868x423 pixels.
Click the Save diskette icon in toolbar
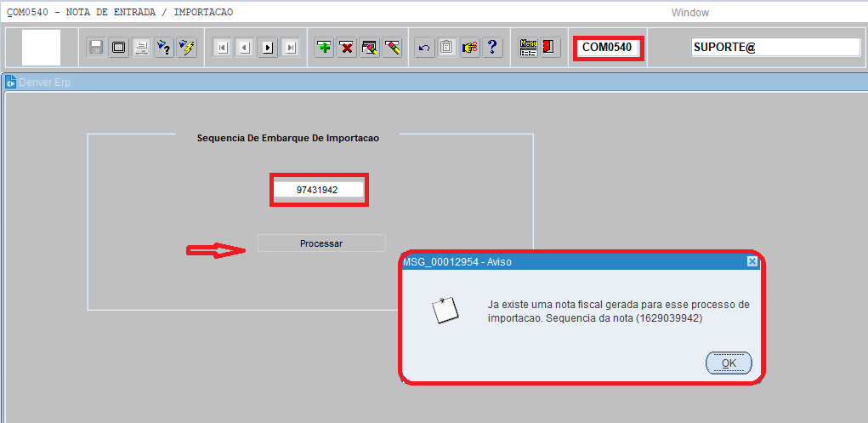(x=96, y=48)
